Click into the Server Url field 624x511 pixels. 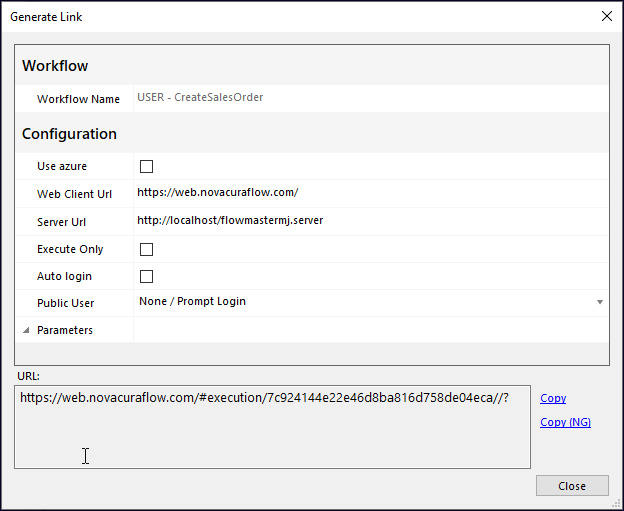[370, 221]
